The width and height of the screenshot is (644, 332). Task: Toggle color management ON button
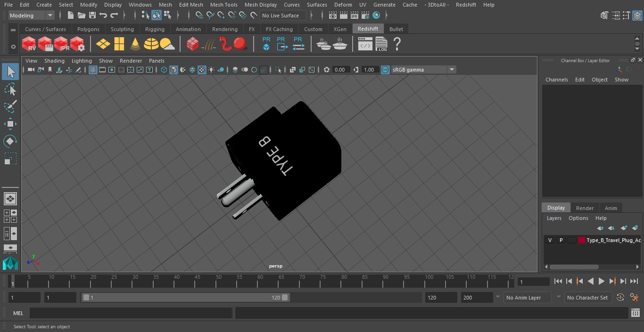[385, 70]
